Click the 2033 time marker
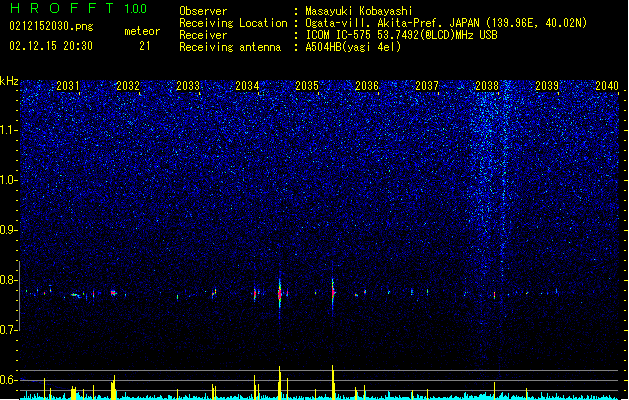629x400 pixels. 188,86
